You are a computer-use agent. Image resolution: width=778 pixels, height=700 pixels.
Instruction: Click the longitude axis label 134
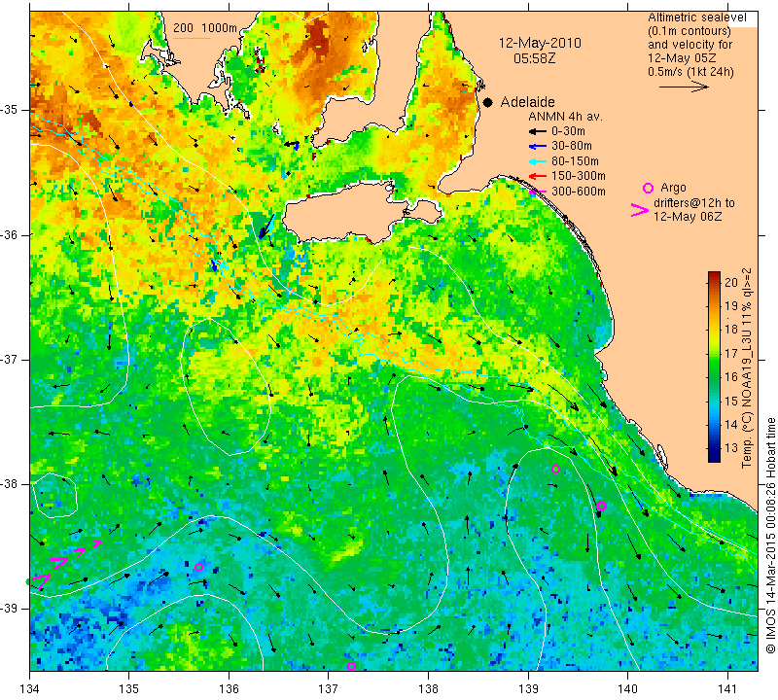29,688
